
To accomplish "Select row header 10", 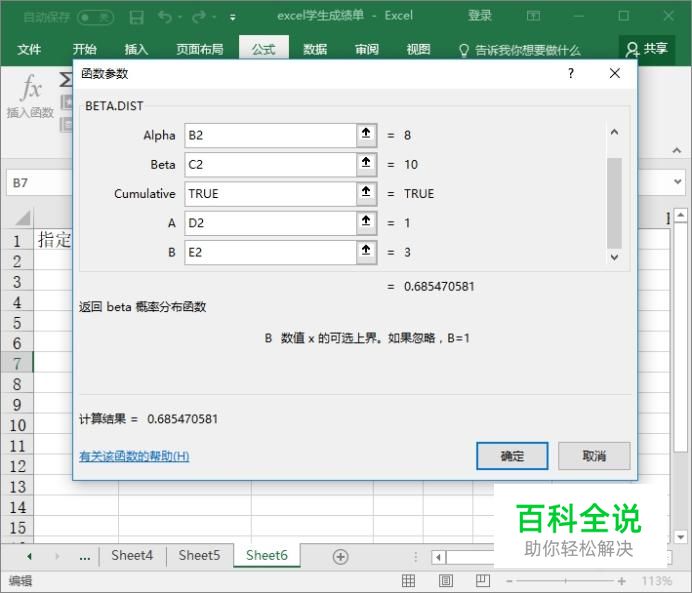I will pyautogui.click(x=17, y=425).
